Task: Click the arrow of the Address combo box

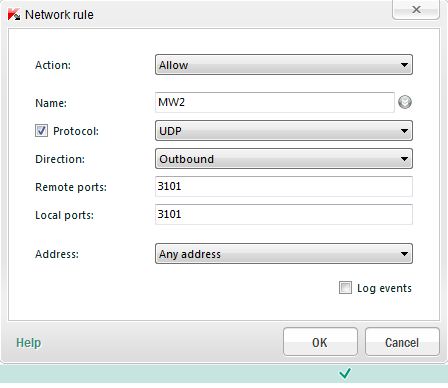Action: 404,254
